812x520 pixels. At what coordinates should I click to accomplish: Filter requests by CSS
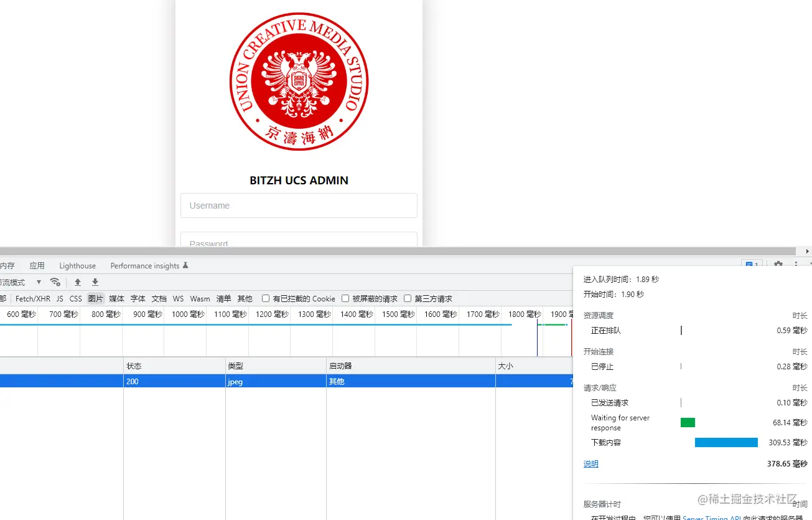[x=76, y=299]
